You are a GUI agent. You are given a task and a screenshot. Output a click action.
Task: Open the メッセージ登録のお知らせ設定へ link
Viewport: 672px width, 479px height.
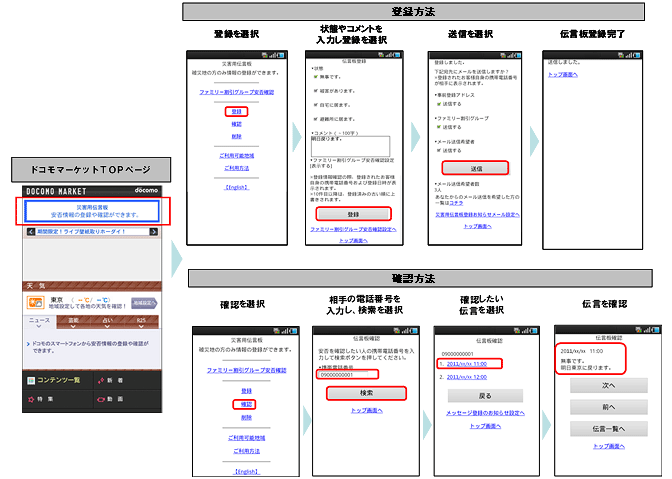coord(485,413)
